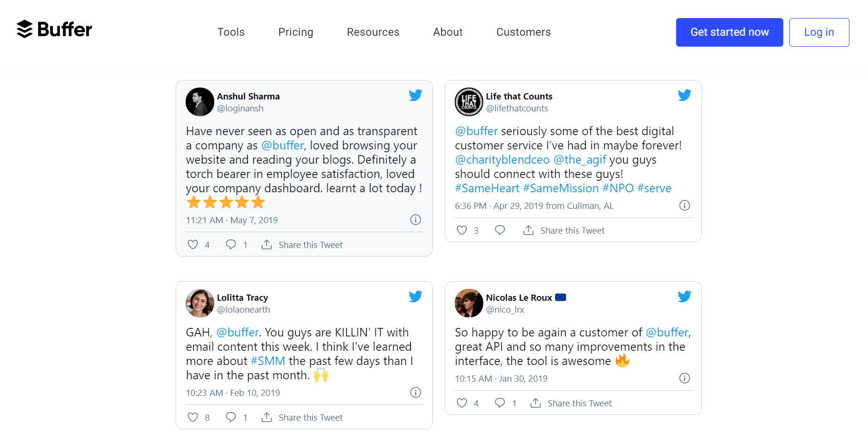Open the @buffer link in Lolitta Tracy's tweet
868x444 pixels.
tap(237, 332)
